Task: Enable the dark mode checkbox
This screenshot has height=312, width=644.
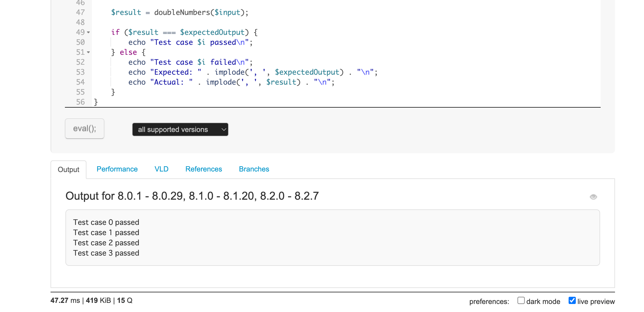Action: (521, 301)
